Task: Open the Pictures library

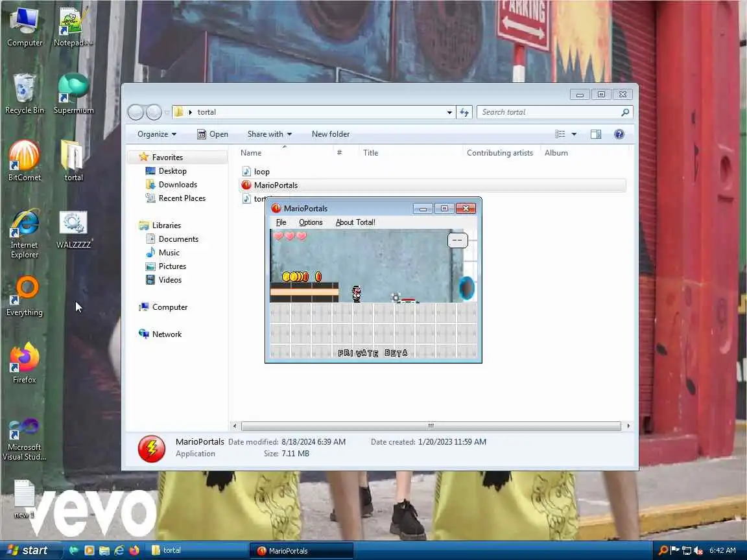Action: click(x=172, y=266)
